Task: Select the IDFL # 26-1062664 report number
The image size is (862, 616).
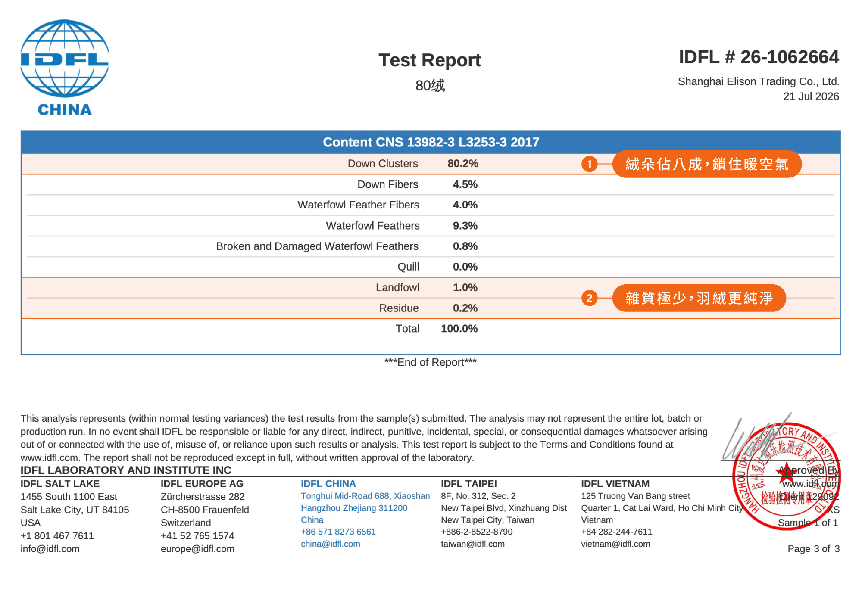Action: click(759, 57)
